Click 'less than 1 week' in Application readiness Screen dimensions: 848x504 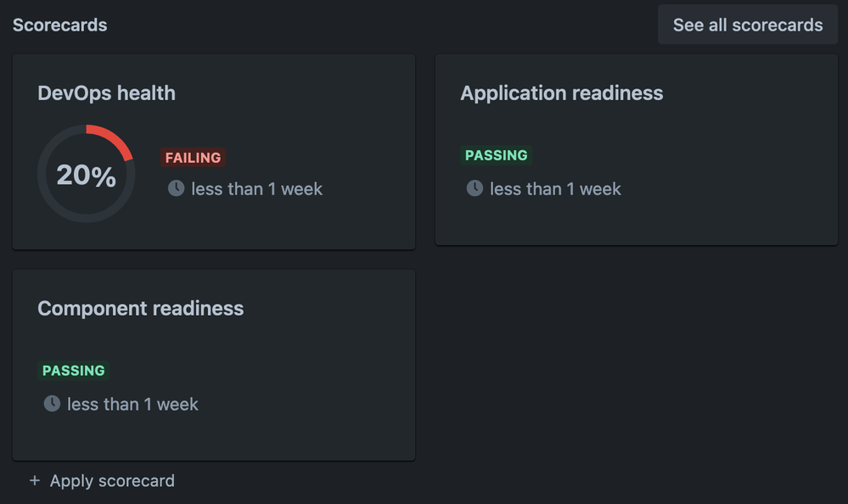click(x=555, y=188)
